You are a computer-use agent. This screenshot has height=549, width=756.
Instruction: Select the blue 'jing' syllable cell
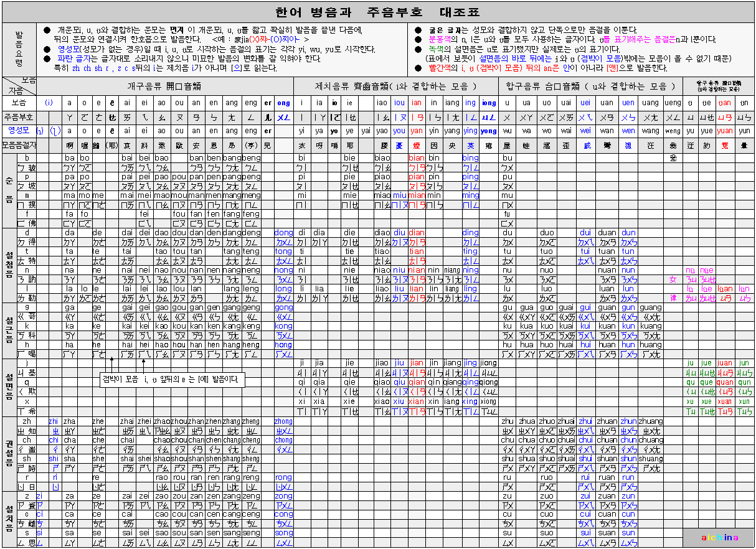tap(470, 363)
